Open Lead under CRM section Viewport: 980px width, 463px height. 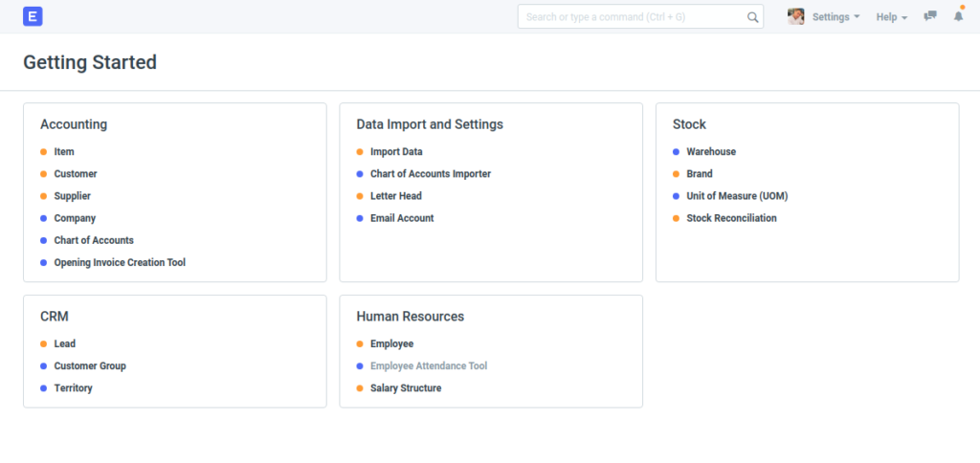(65, 344)
